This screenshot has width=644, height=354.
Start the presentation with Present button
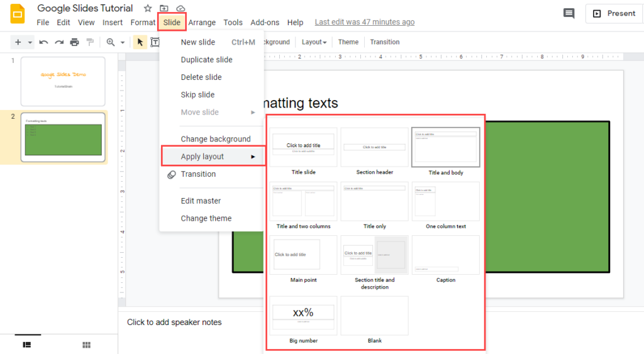[x=614, y=14]
